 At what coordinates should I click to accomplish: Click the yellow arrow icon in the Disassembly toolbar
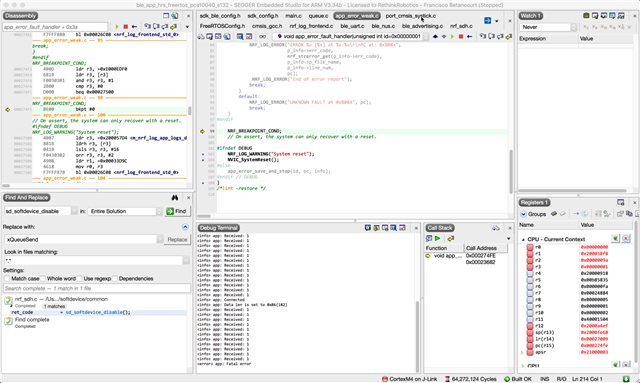click(x=173, y=27)
